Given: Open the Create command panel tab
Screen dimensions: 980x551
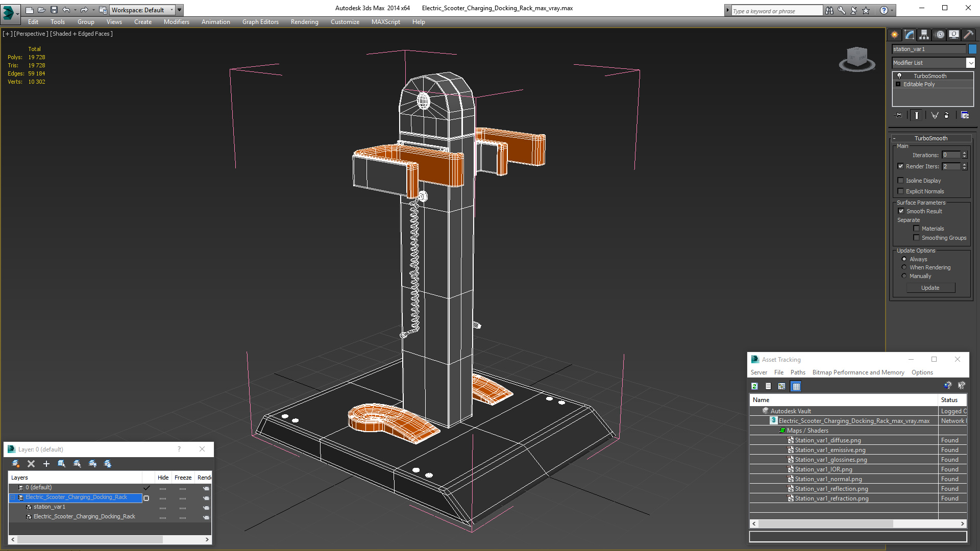Looking at the screenshot, I should [x=895, y=35].
